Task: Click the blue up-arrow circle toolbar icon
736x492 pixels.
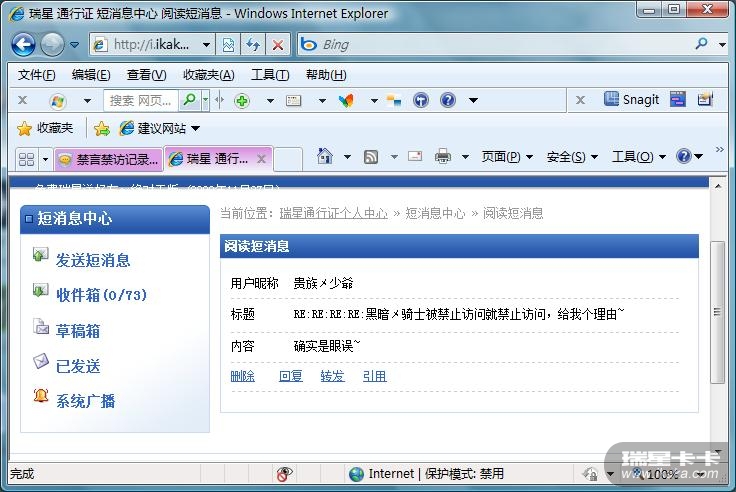Action: coord(421,100)
